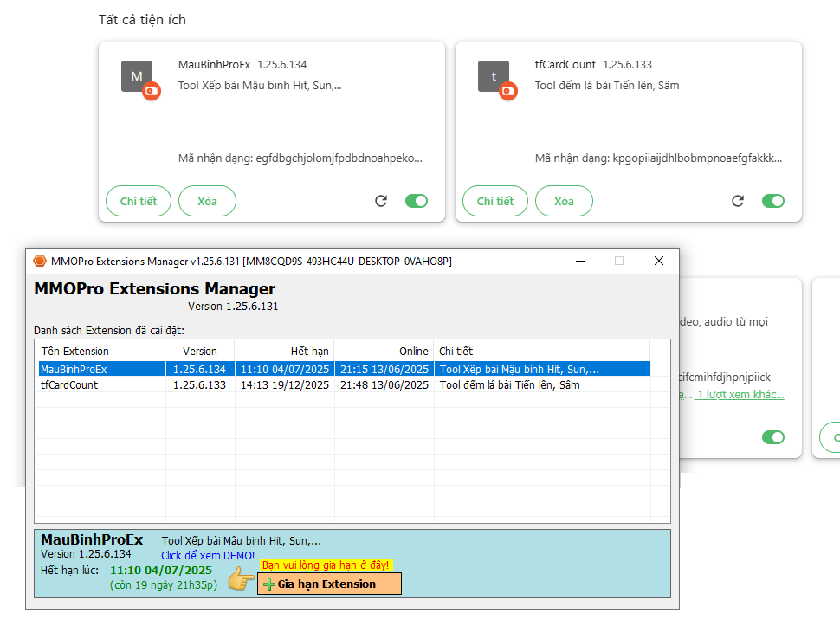840x620 pixels.
Task: Disable the MauBinhProEx extension toggle
Action: pos(417,201)
